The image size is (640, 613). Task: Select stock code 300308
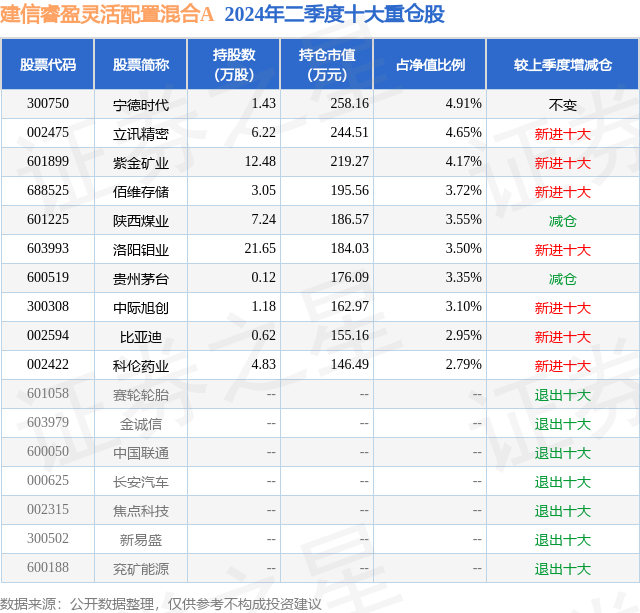click(48, 306)
